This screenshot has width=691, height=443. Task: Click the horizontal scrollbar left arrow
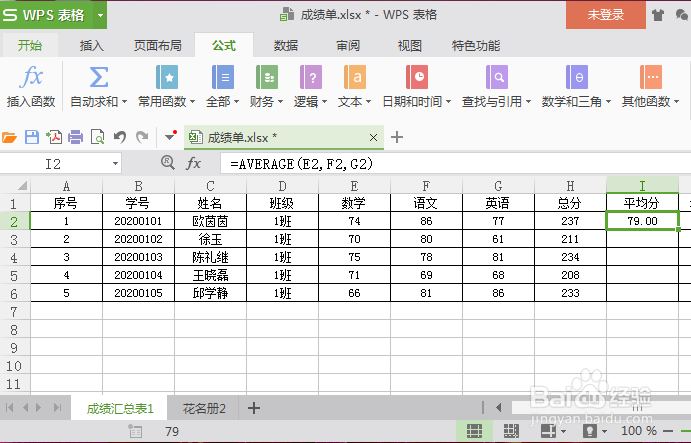point(498,408)
